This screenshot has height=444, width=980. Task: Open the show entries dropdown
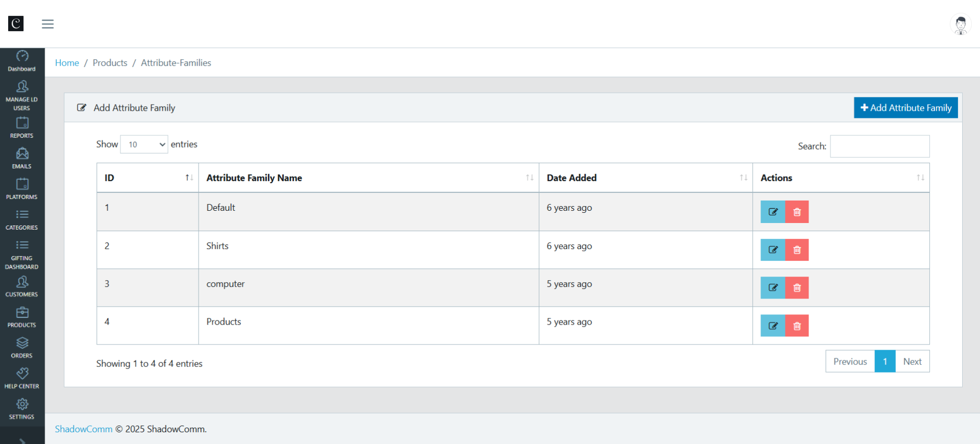144,144
